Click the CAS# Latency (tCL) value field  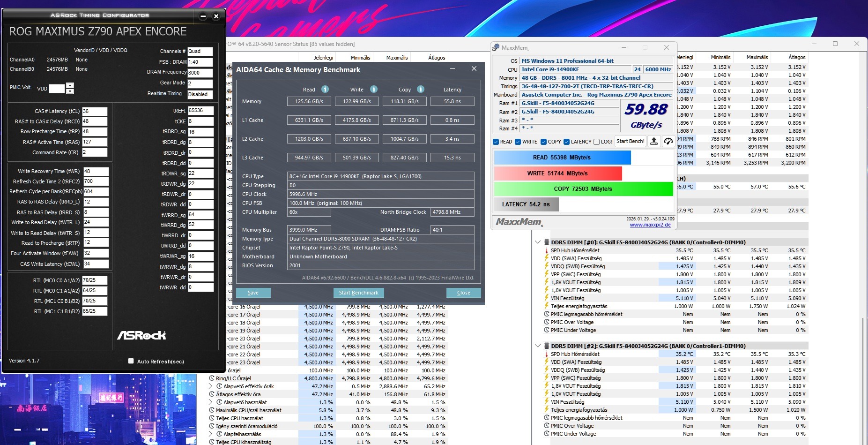click(95, 111)
